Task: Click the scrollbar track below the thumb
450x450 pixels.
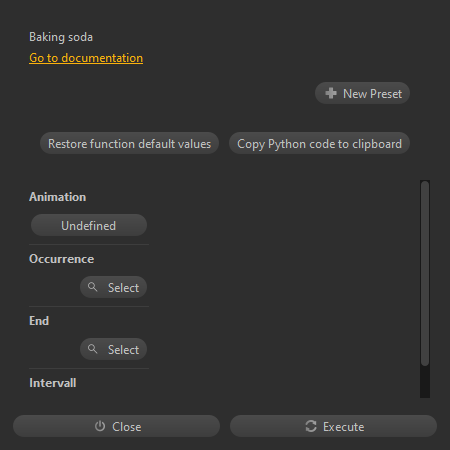Action: tap(425, 382)
